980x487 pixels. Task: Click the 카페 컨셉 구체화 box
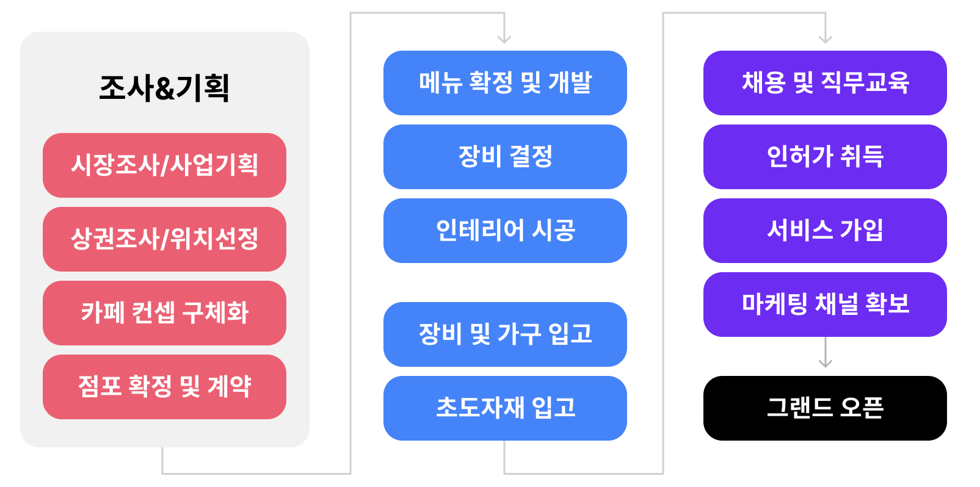164,313
